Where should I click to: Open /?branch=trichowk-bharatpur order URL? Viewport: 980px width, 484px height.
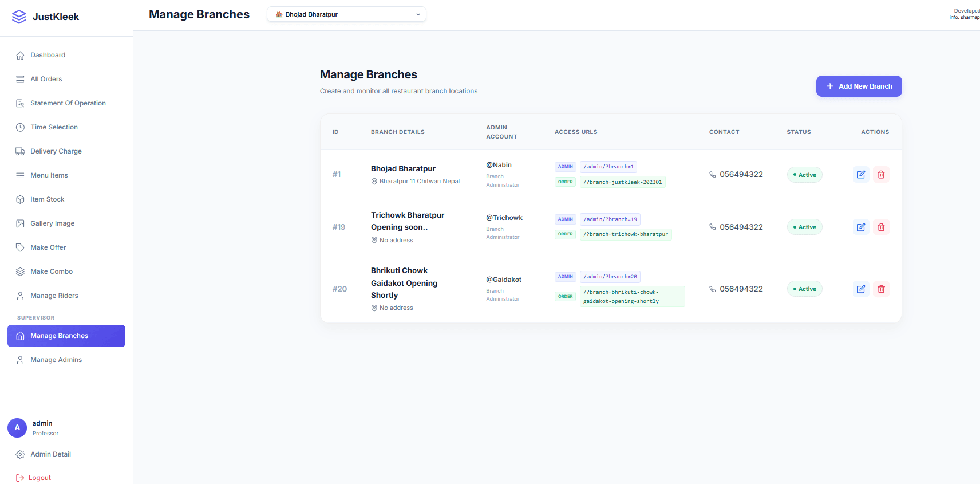coord(626,234)
